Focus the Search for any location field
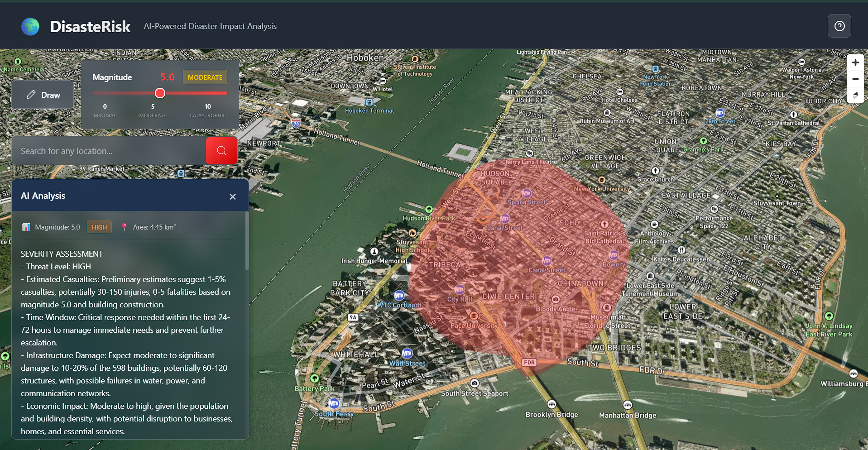This screenshot has height=450, width=868. tap(109, 151)
